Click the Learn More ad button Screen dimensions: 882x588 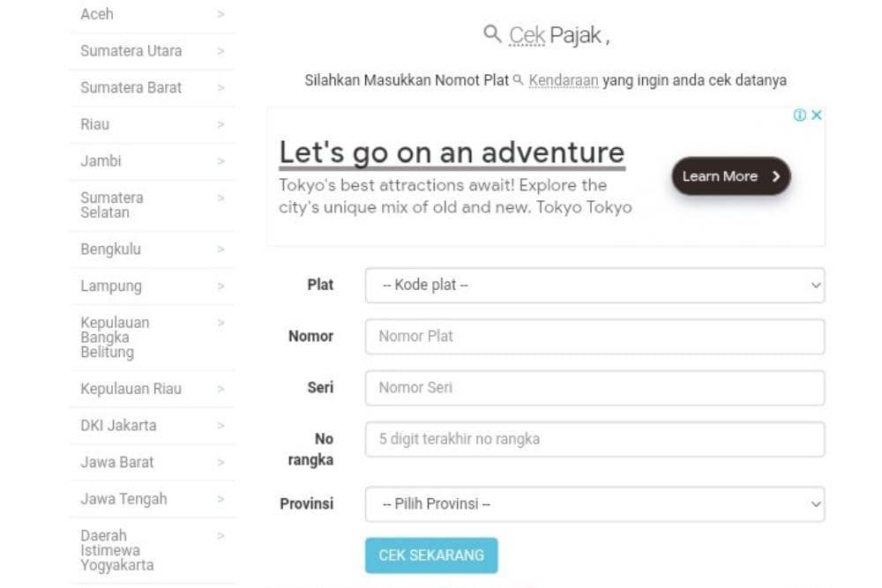731,176
